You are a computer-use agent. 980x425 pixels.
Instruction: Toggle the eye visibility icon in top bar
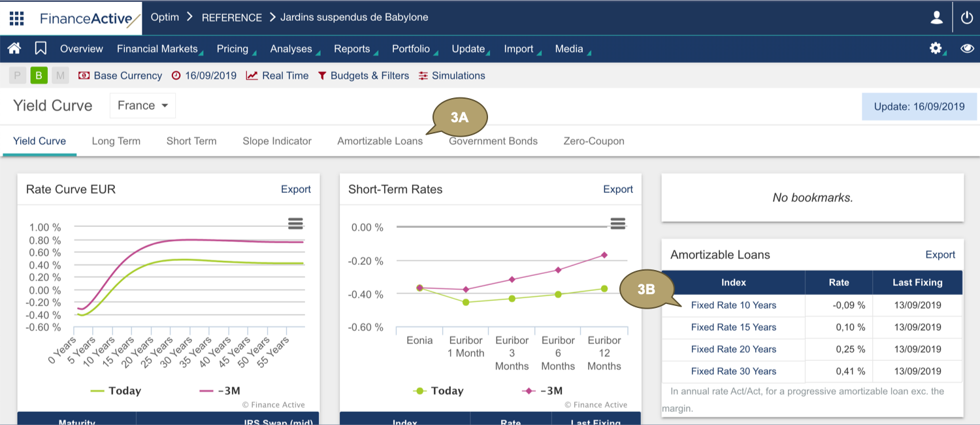pyautogui.click(x=967, y=48)
